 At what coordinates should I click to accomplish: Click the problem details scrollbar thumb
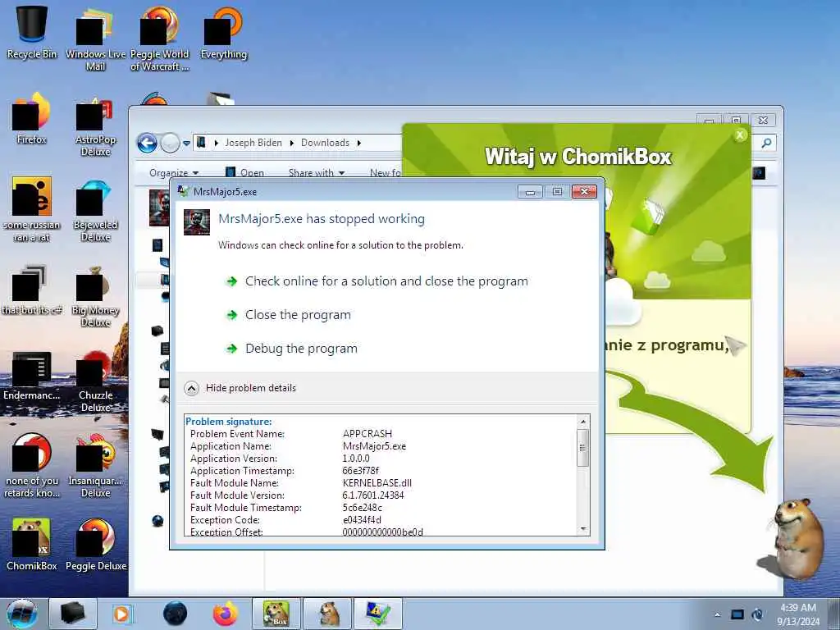(583, 448)
